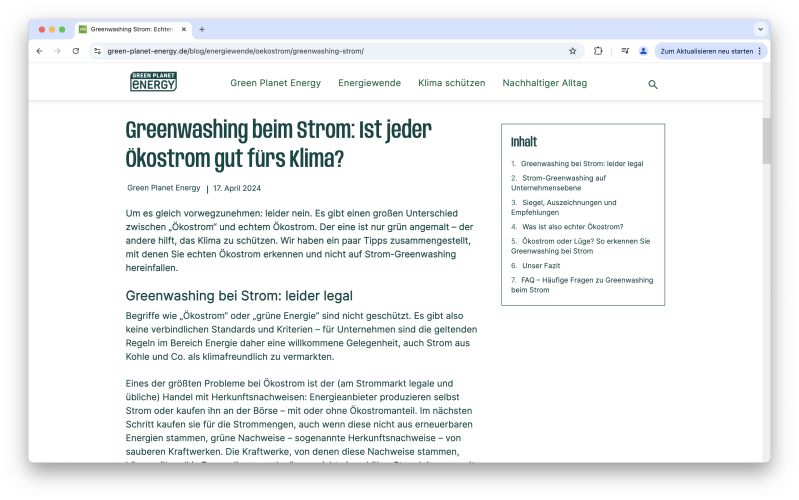
Task: Open the extensions puzzle icon
Action: (598, 51)
